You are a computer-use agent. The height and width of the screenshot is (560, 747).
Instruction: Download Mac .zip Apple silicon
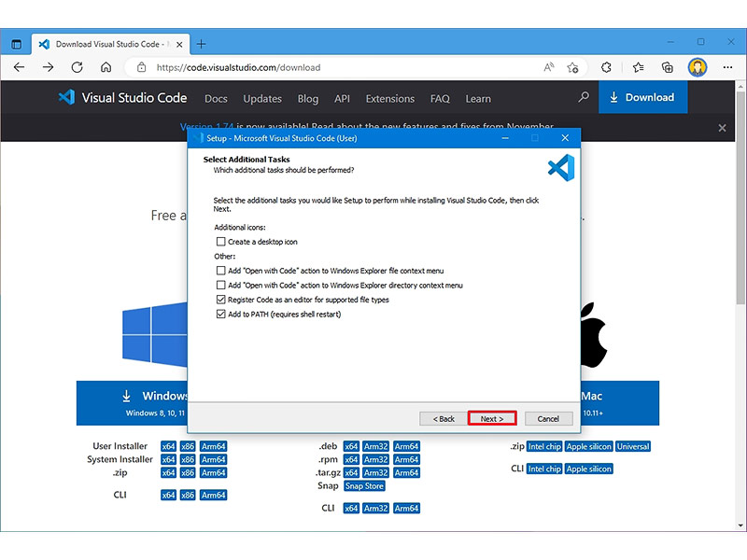pyautogui.click(x=589, y=446)
